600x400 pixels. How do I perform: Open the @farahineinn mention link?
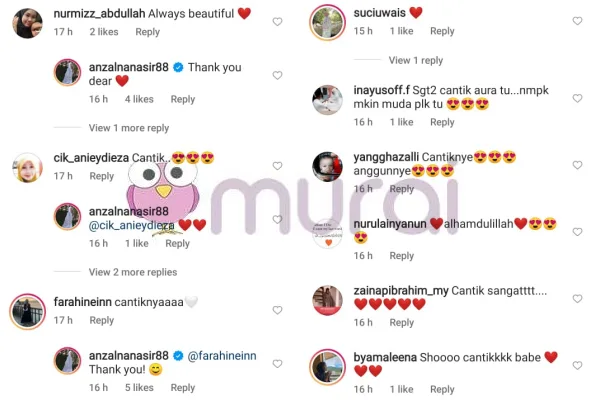pos(222,356)
